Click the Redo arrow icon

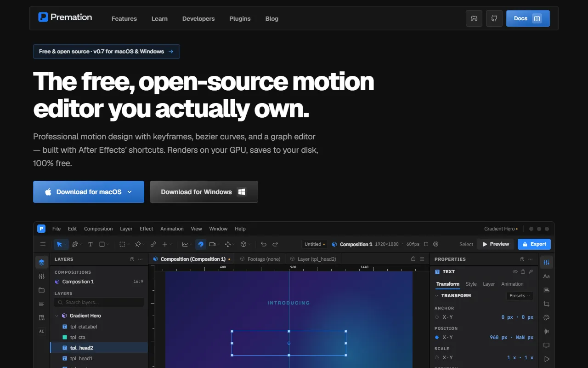point(275,244)
